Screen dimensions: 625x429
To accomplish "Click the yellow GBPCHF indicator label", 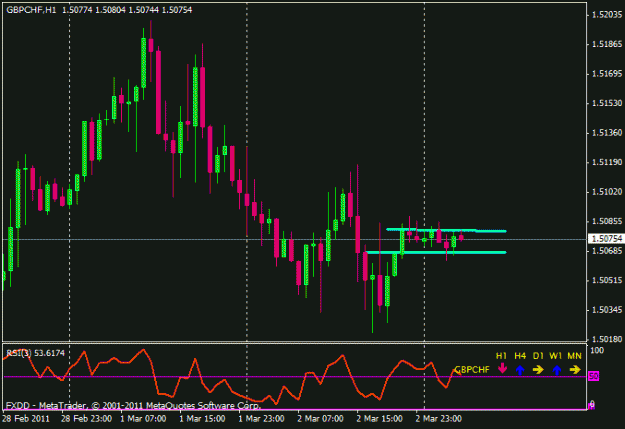I will tap(472, 370).
